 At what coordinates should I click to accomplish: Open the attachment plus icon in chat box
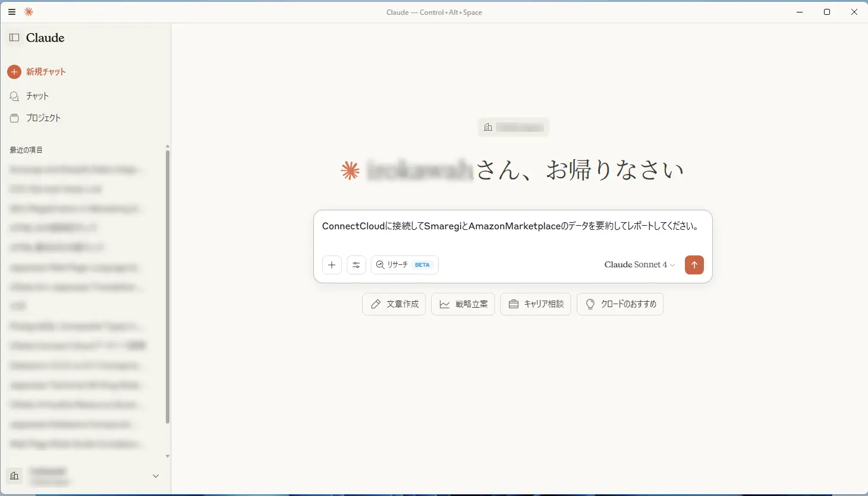point(332,265)
